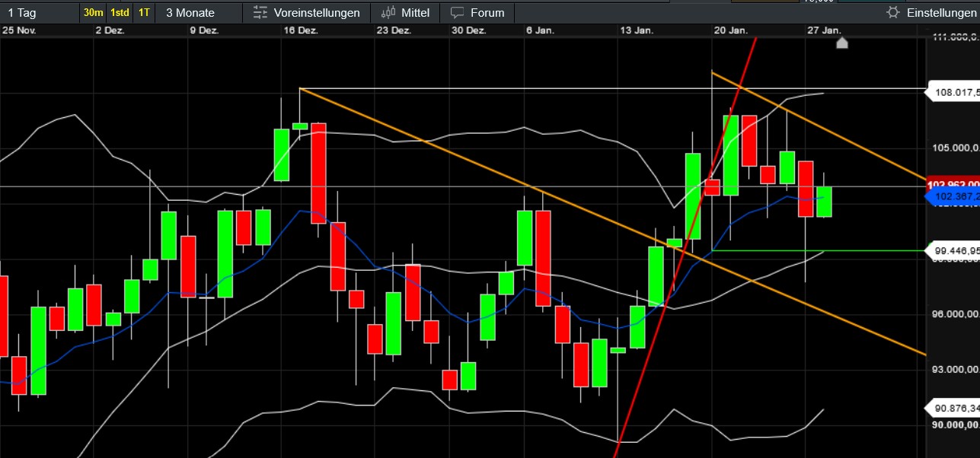
Task: Click the '20 Jan.' date label
Action: [x=731, y=30]
